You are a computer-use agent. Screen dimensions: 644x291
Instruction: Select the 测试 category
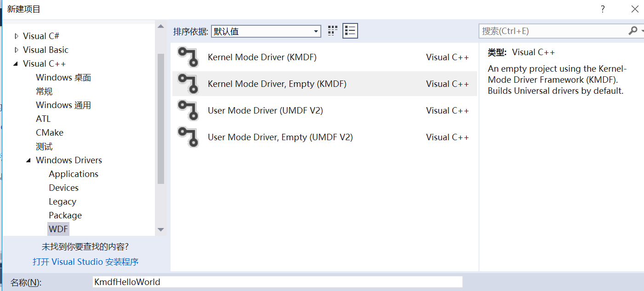click(x=44, y=146)
